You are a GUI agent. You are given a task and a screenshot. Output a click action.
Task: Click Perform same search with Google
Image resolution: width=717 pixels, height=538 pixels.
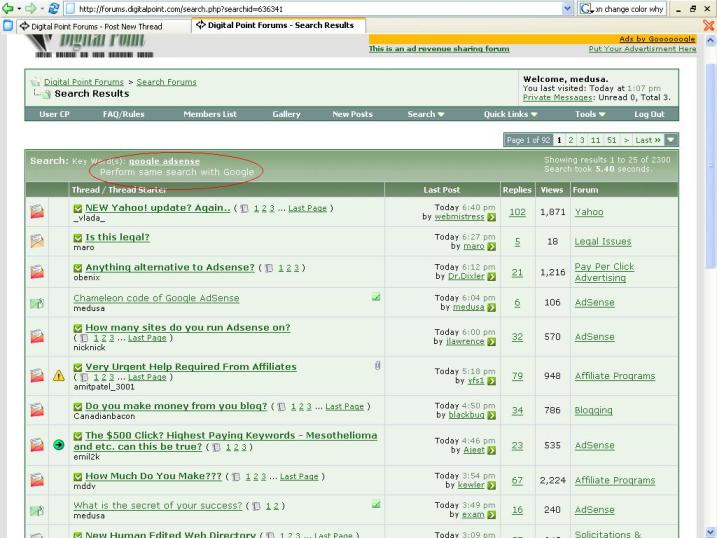pyautogui.click(x=177, y=172)
